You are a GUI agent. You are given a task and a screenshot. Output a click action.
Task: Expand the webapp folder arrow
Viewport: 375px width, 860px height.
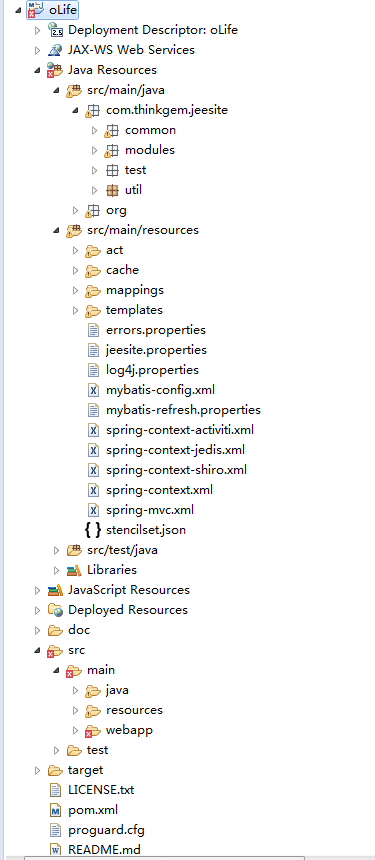(76, 731)
